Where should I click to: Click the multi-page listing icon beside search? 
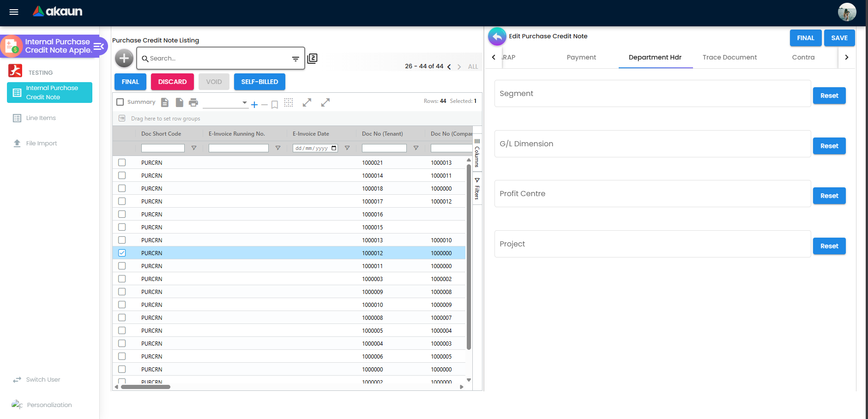pos(312,58)
